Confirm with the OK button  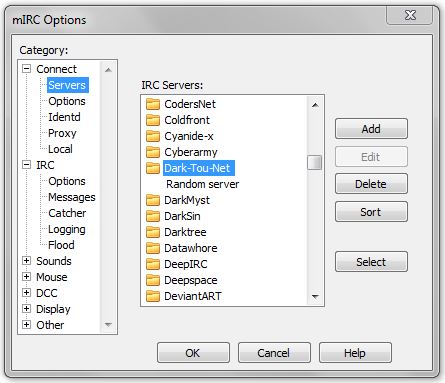click(x=193, y=353)
